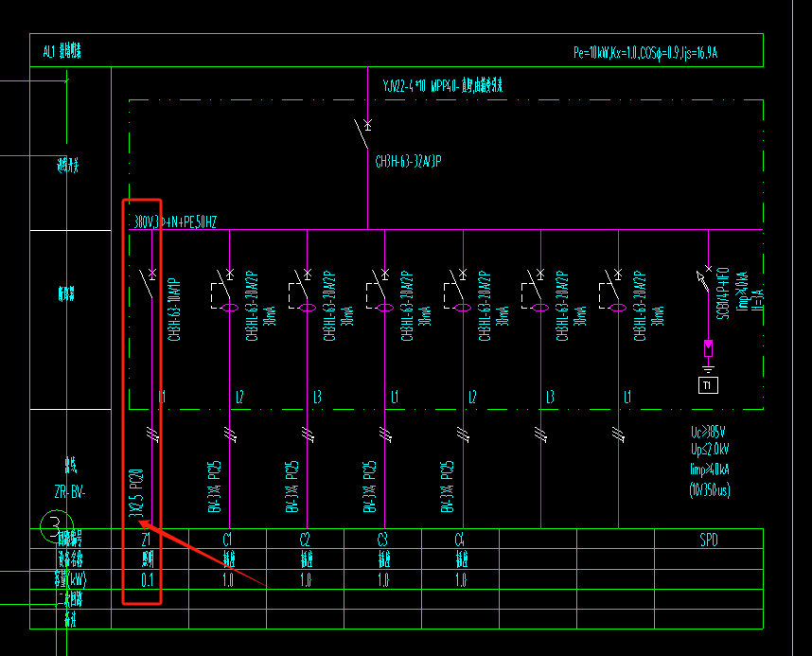Select the CH3HL-63-20A/2P label on circuit C1
This screenshot has height=656, width=812.
tap(252, 306)
